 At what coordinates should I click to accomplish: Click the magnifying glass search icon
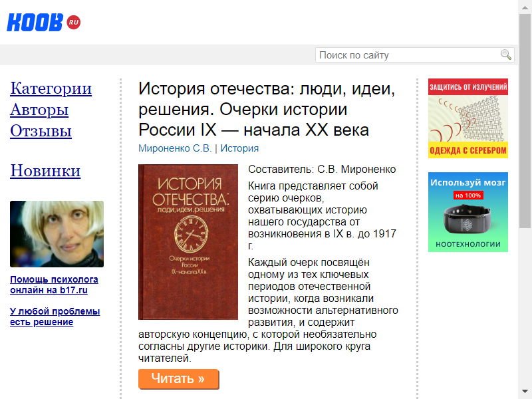tap(506, 55)
